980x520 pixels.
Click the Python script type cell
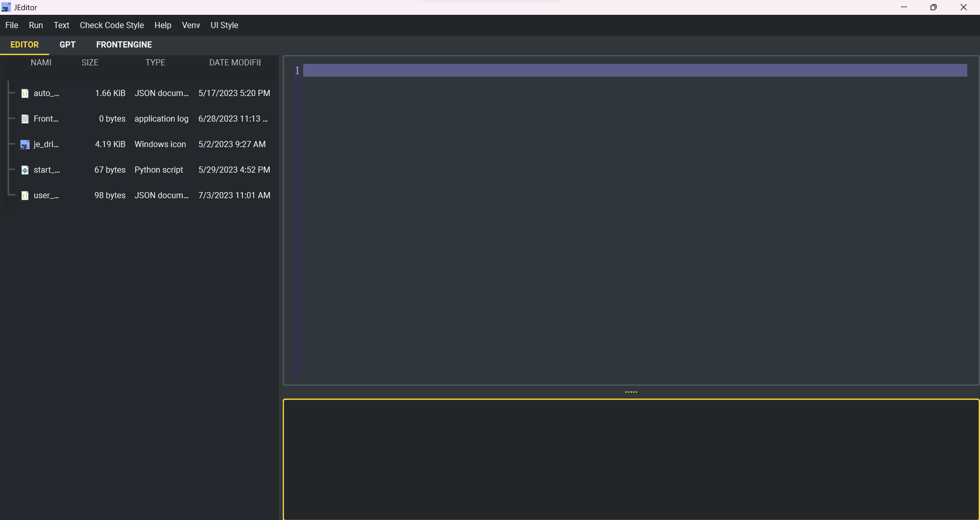click(x=159, y=170)
